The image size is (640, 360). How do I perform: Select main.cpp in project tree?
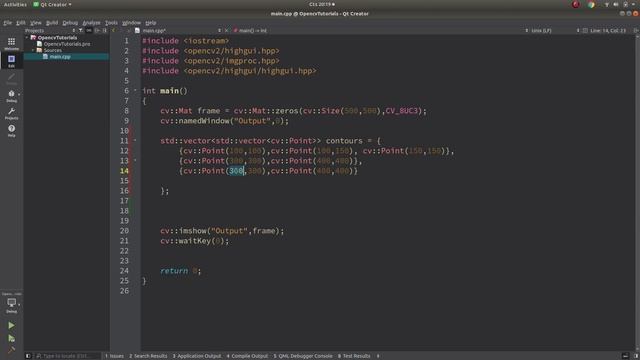click(60, 57)
